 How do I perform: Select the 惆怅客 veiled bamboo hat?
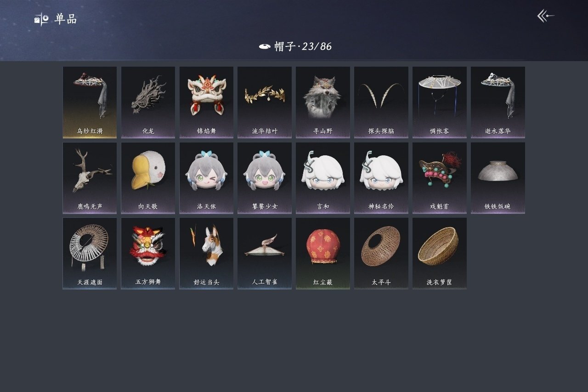(x=440, y=102)
